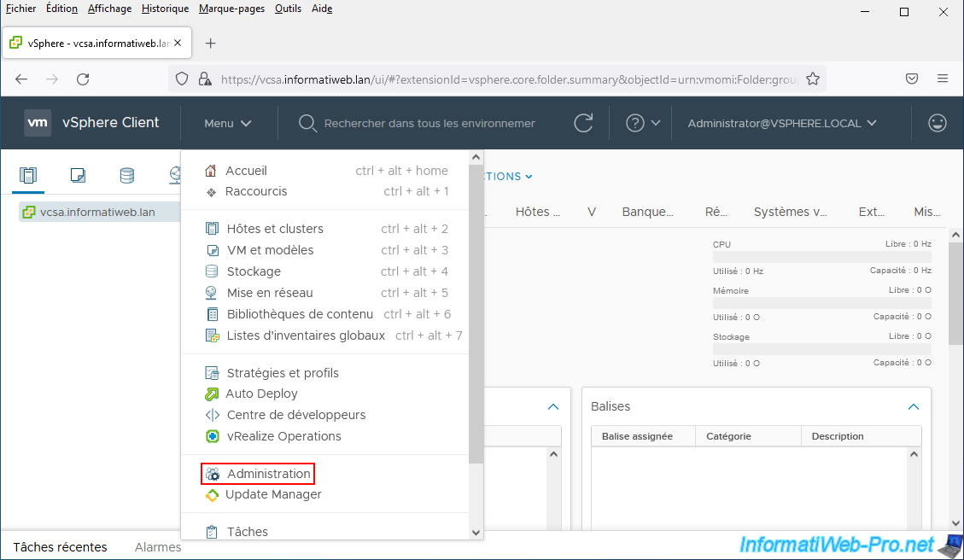964x560 pixels.
Task: Click the Administration gear icon
Action: [x=213, y=474]
